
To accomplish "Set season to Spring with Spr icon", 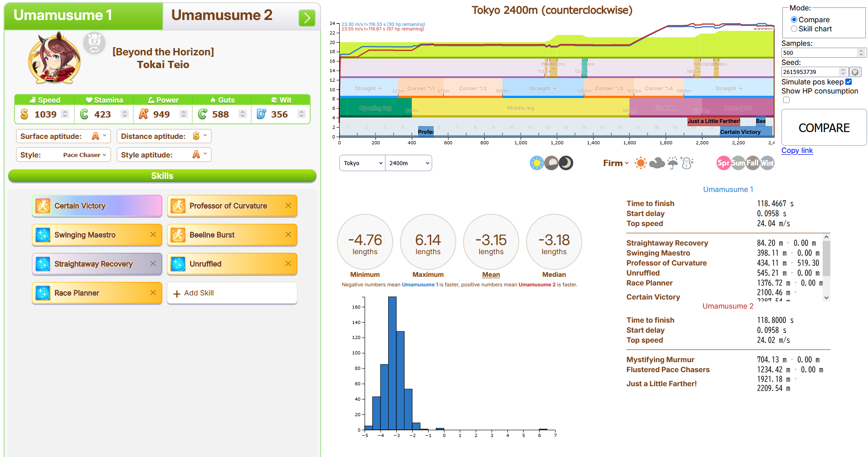I will (x=723, y=163).
